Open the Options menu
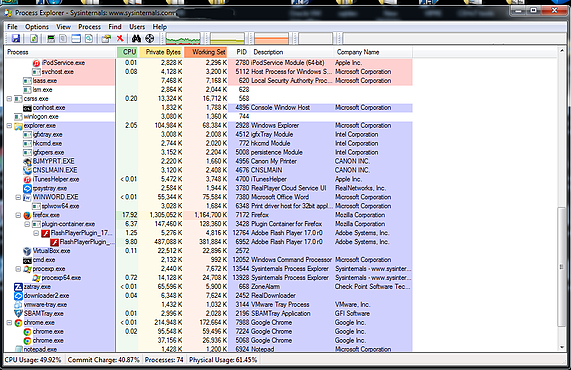571x370 pixels. pyautogui.click(x=37, y=27)
